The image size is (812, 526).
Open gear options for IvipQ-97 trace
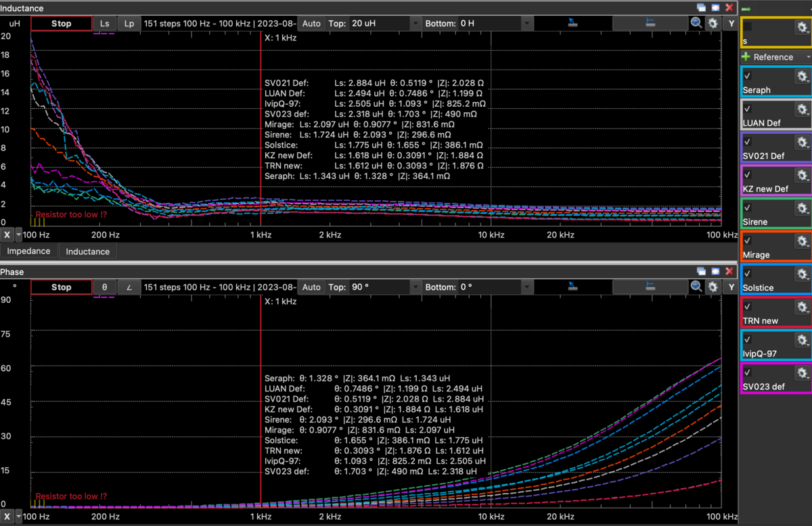[803, 340]
